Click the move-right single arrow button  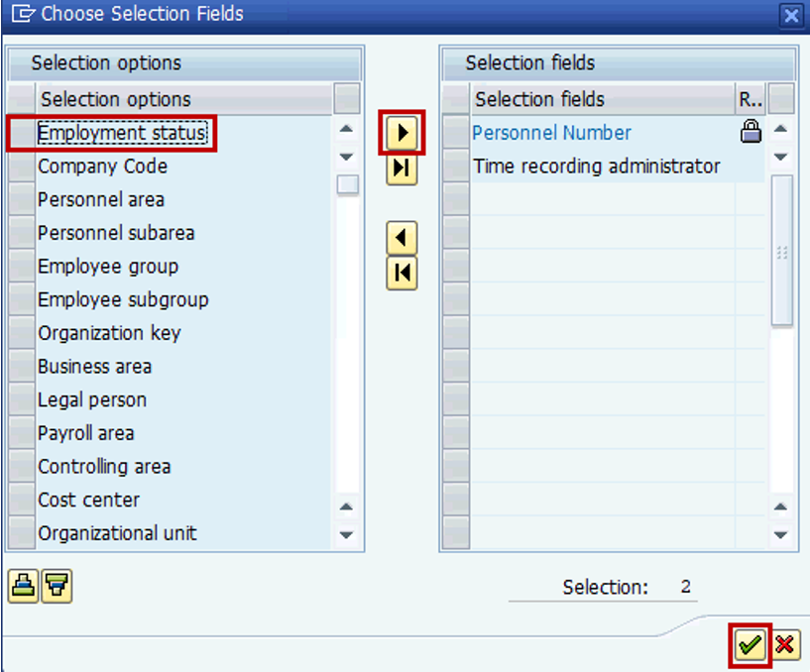[402, 133]
